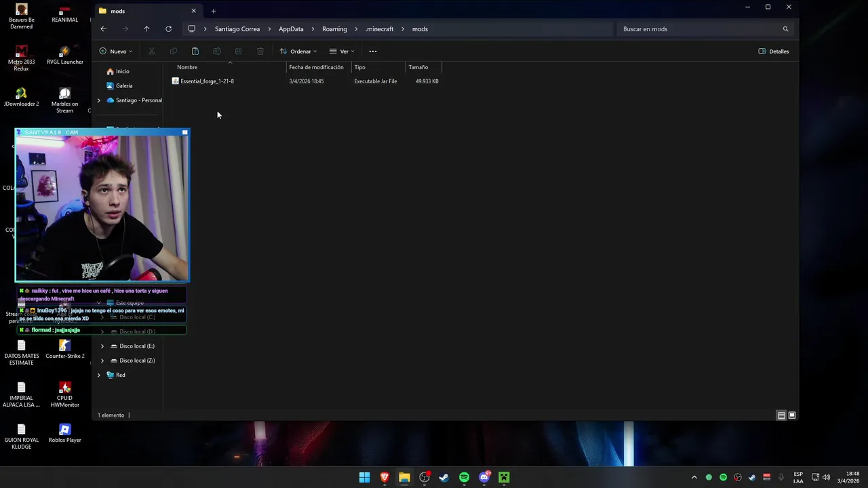The image size is (868, 488).
Task: Open Discord from taskbar
Action: (x=484, y=477)
